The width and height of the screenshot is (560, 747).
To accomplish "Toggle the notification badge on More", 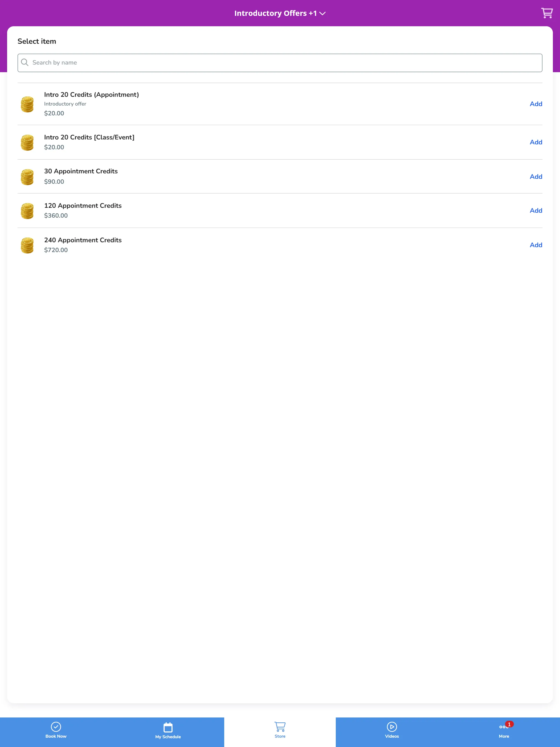I will (x=509, y=724).
